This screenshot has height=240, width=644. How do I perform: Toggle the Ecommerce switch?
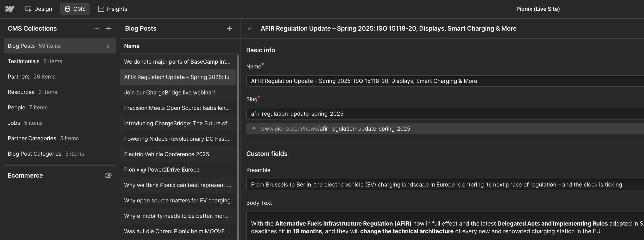(x=108, y=175)
